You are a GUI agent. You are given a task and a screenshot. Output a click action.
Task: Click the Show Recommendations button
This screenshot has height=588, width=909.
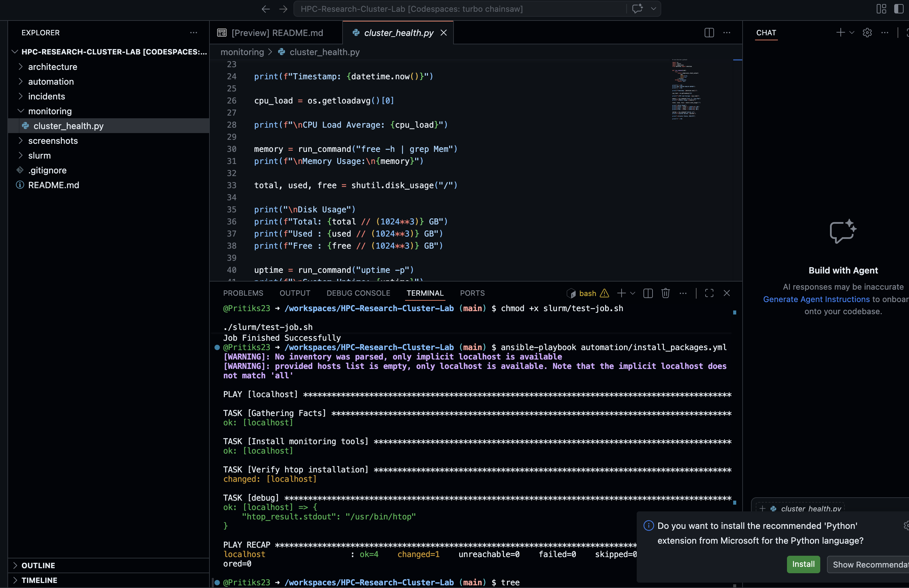[868, 564]
